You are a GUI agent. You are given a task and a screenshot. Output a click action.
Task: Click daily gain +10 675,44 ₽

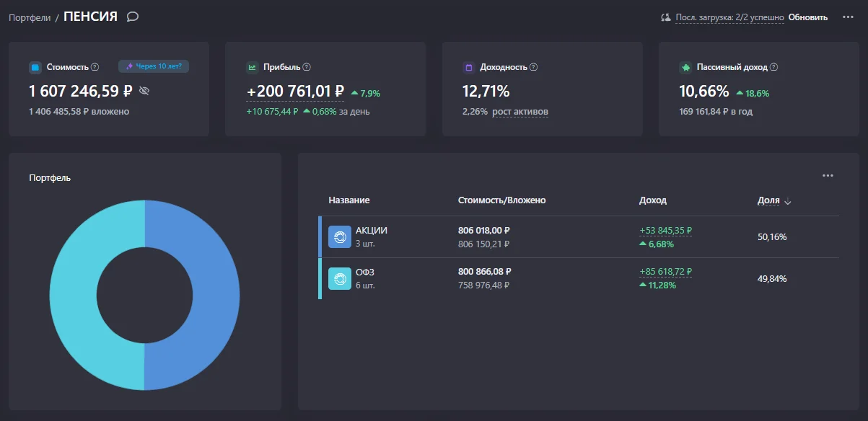[272, 112]
